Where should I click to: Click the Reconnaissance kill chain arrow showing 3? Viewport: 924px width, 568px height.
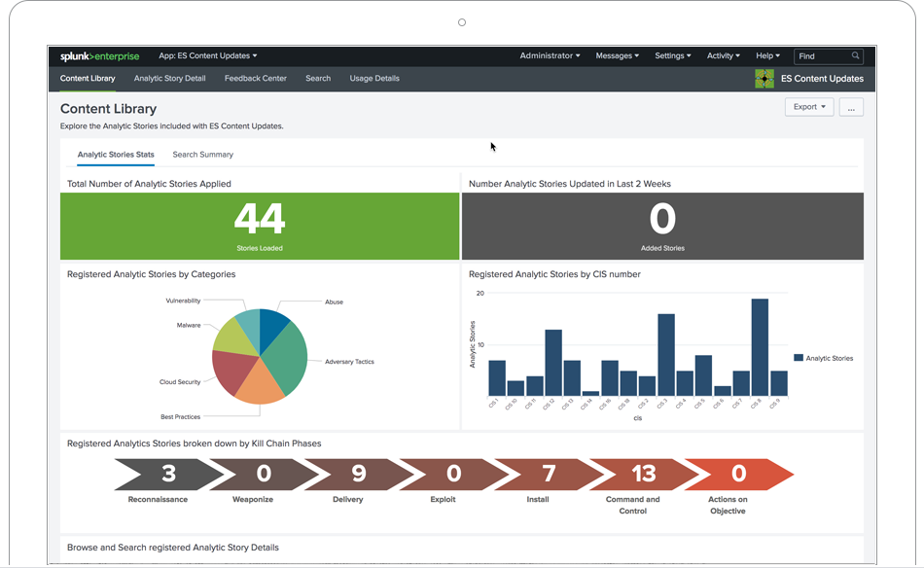click(x=168, y=475)
